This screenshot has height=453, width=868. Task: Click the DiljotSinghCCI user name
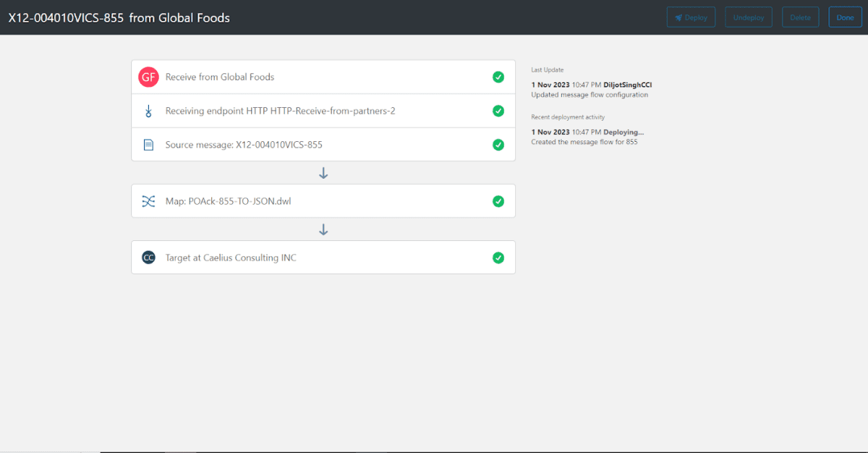628,85
